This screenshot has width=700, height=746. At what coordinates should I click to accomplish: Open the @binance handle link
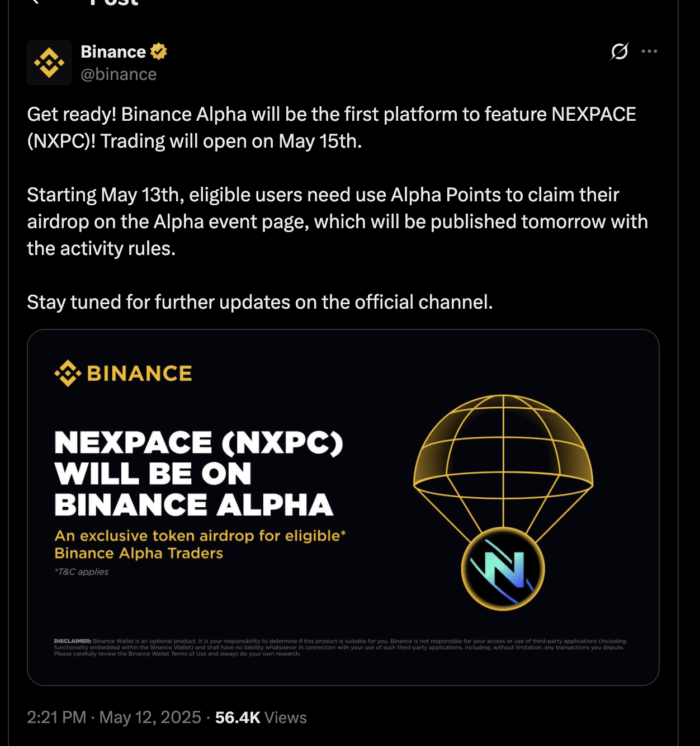[119, 74]
